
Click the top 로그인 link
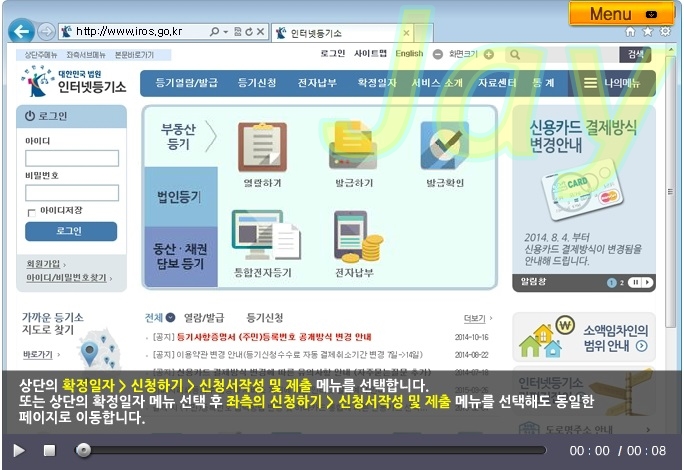[332, 54]
